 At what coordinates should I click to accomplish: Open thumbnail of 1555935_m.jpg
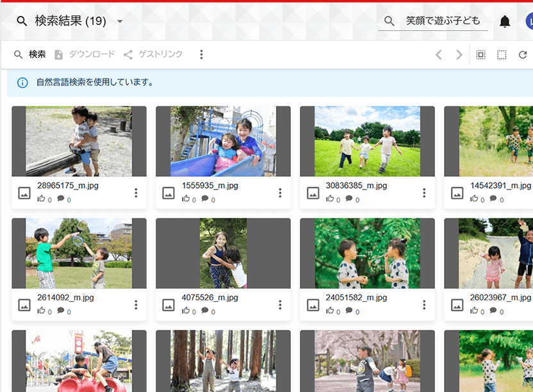click(x=224, y=142)
